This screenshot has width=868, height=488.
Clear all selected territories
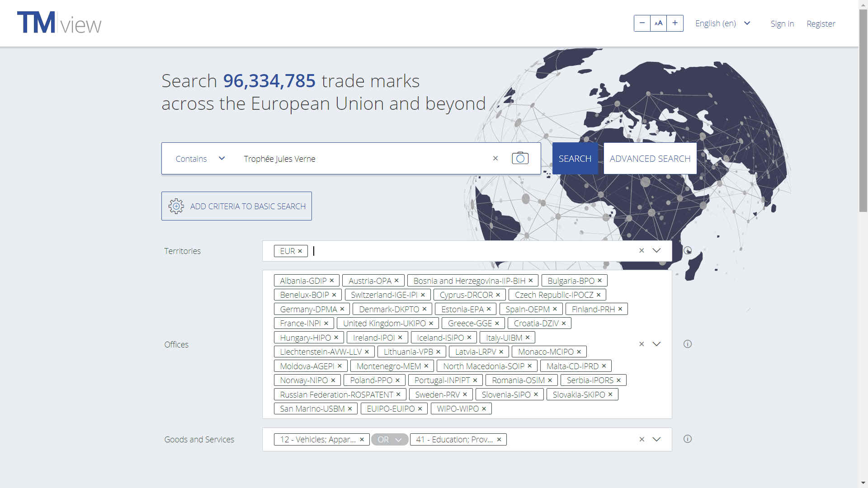[x=642, y=250]
